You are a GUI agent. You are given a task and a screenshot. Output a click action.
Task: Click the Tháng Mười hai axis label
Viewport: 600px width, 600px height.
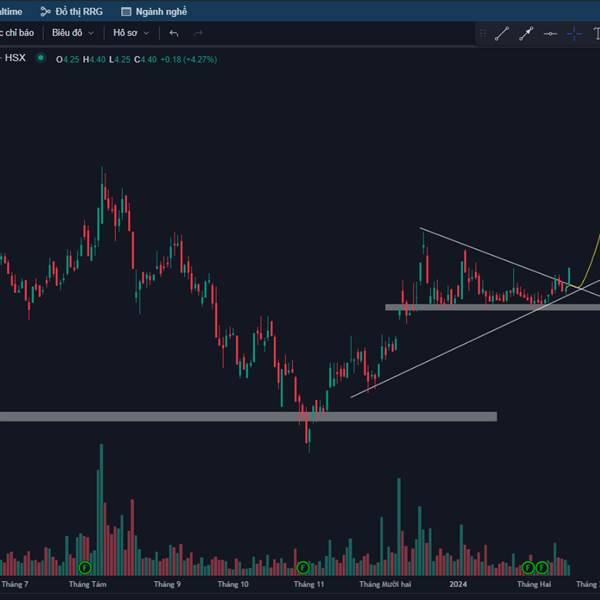385,584
